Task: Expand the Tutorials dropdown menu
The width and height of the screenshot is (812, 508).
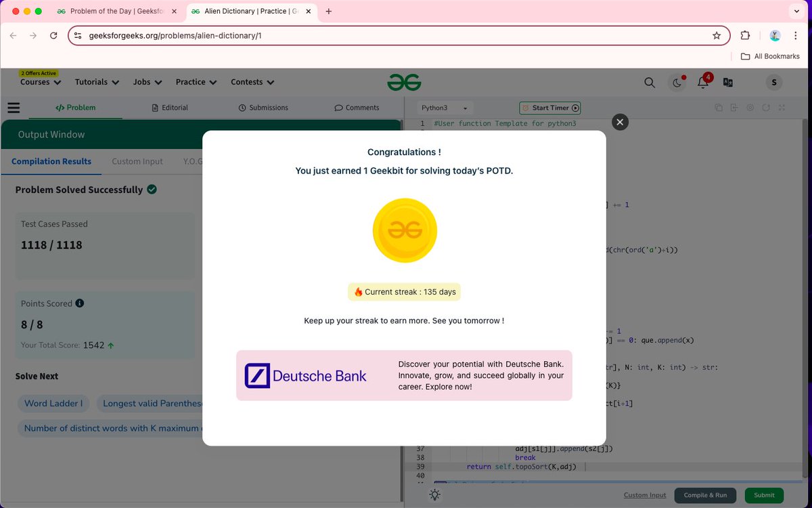Action: (x=97, y=82)
